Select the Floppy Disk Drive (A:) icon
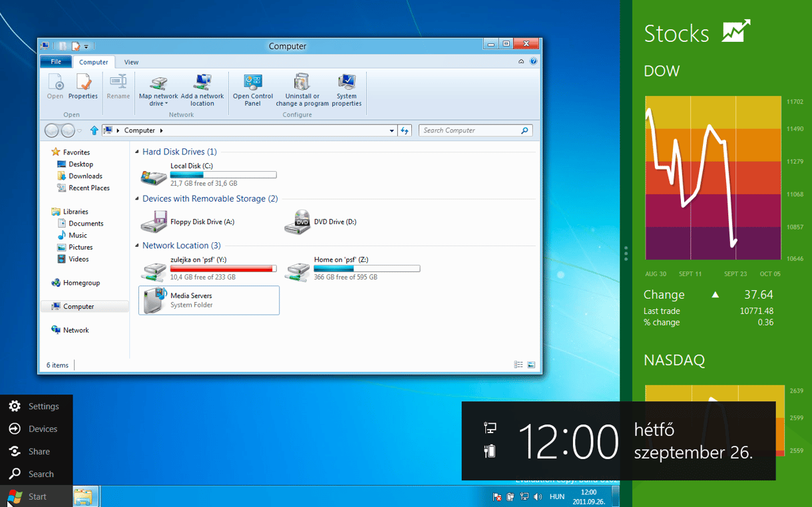812x507 pixels. tap(154, 222)
